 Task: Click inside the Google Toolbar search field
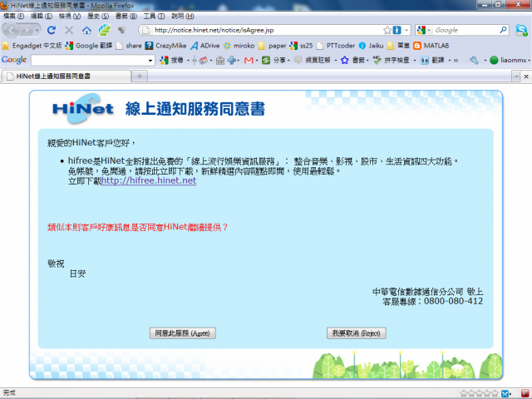(88, 60)
